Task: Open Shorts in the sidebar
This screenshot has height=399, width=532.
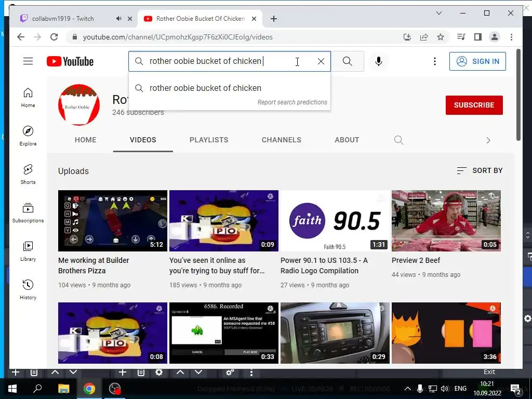Action: [x=28, y=175]
